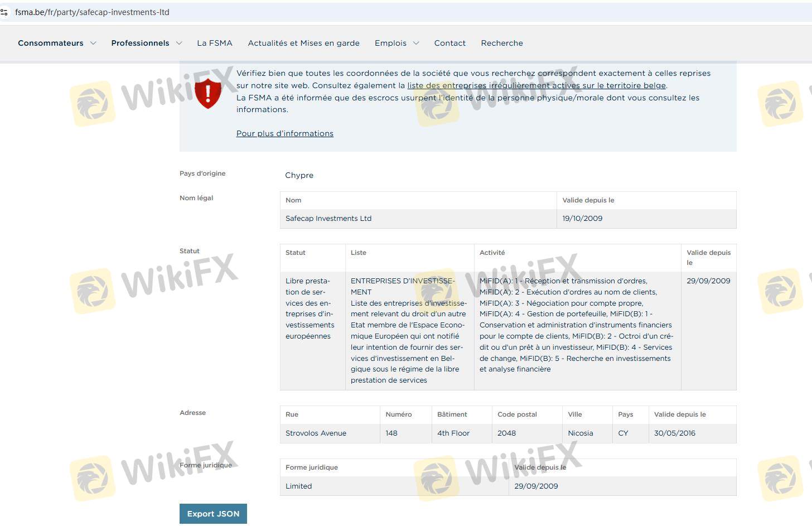
Task: Select the 4th Floor building cell
Action: point(462,433)
